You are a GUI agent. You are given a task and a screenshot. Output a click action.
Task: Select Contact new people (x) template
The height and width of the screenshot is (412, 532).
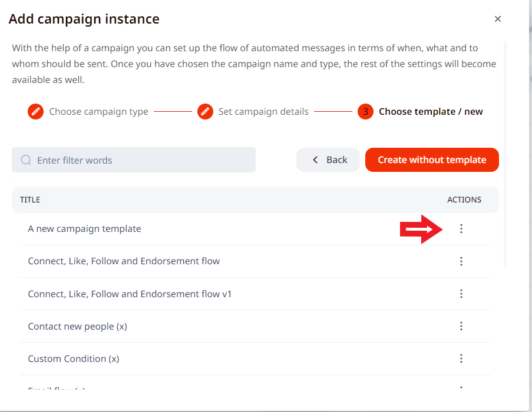click(77, 326)
